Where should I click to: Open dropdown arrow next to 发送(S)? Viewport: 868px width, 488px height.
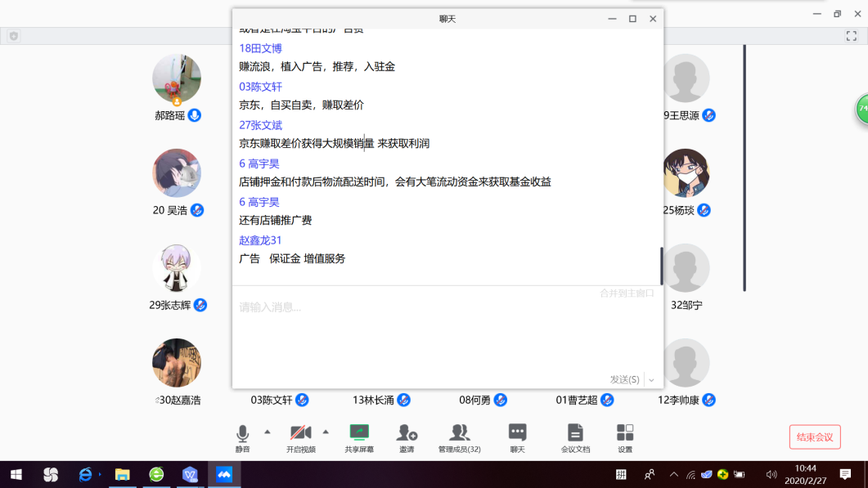coord(651,380)
